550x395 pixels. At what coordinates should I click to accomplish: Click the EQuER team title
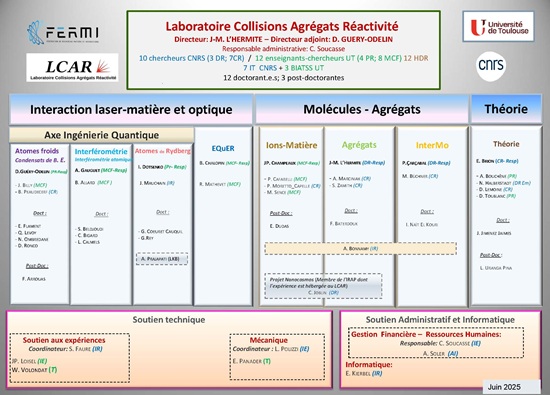pyautogui.click(x=223, y=148)
